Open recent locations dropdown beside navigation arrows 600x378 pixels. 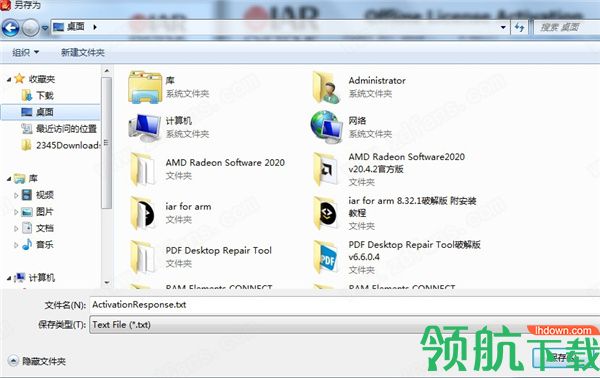[45, 28]
